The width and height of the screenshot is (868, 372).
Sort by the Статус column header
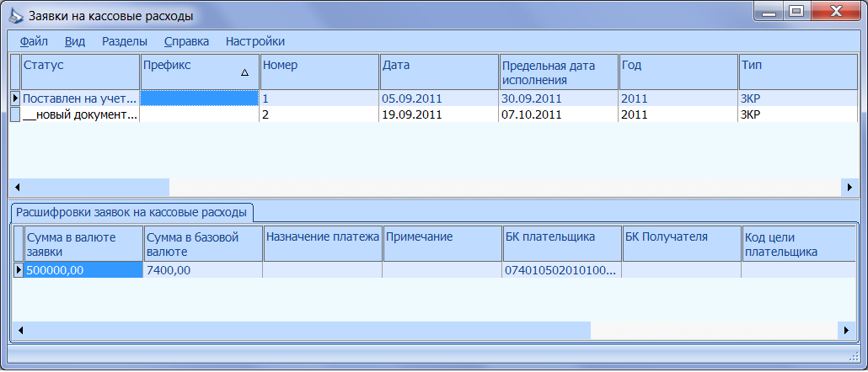[80, 72]
